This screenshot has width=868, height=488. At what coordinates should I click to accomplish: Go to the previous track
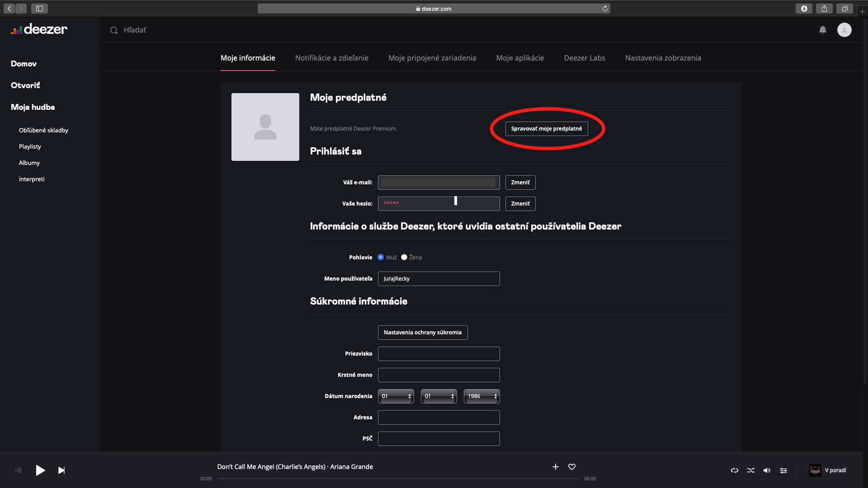[18, 470]
